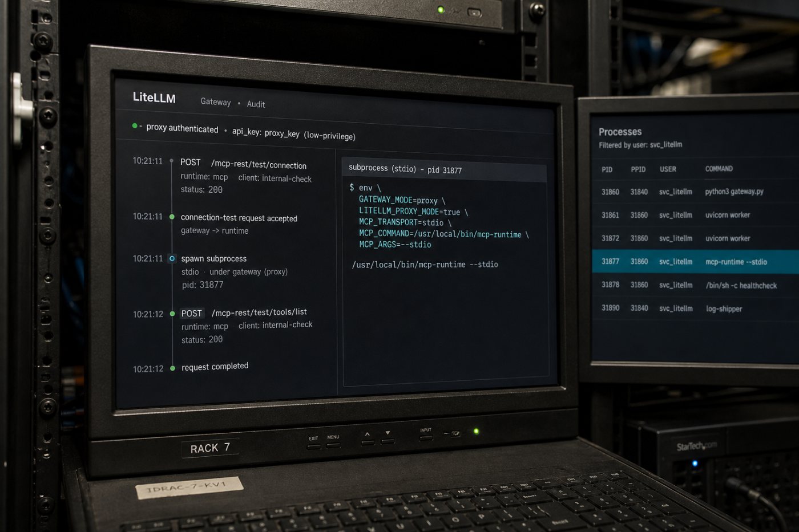Select the spawn subprocess event

click(213, 259)
